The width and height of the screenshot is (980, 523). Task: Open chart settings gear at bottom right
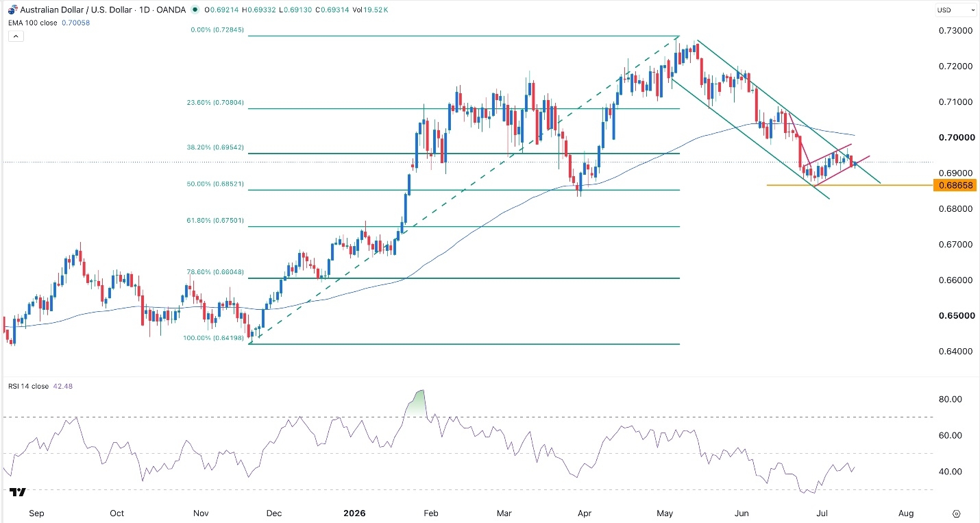[957, 513]
